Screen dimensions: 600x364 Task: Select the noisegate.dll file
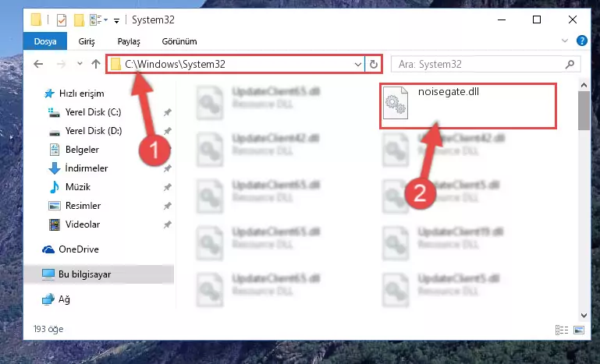(467, 106)
